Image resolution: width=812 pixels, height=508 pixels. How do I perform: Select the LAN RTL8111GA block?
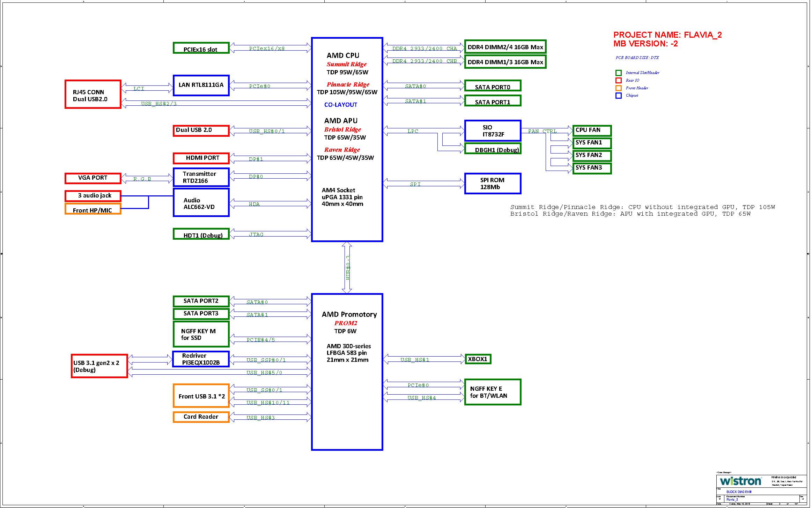(201, 85)
